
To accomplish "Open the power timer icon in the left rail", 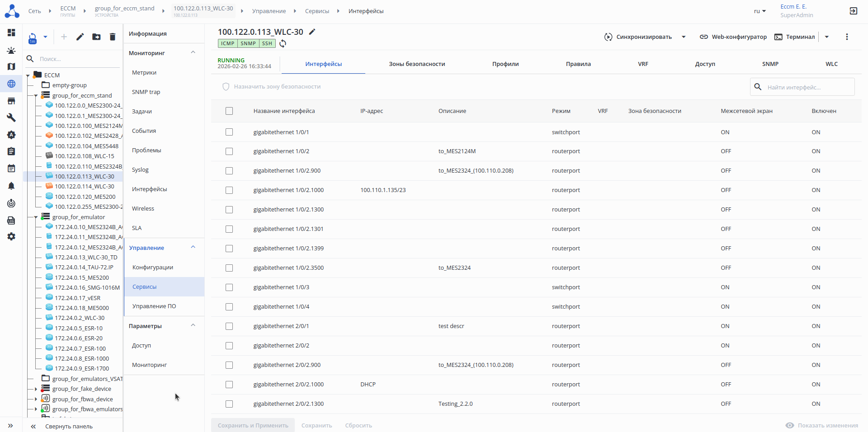I will point(11,203).
